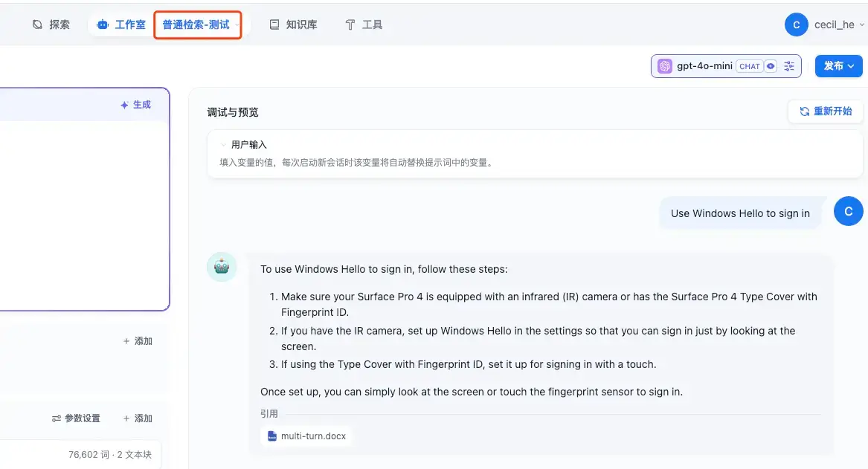This screenshot has height=469, width=868.
Task: Click the cecil_he user avatar
Action: 796,25
